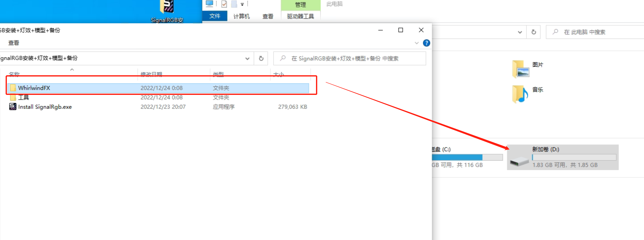Maximize the SignalRGB folder window

click(400, 30)
